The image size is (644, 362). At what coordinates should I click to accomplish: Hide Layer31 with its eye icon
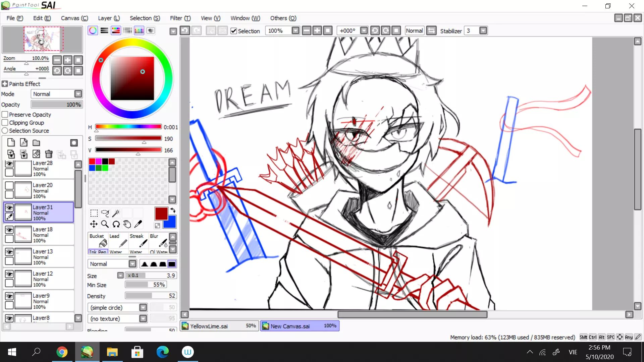[x=9, y=208]
